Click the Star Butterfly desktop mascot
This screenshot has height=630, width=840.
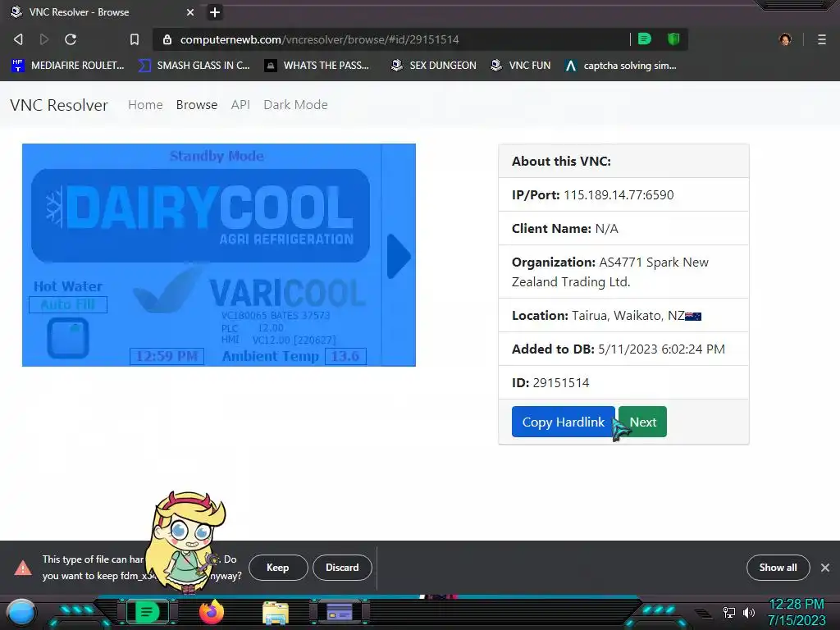coord(185,541)
